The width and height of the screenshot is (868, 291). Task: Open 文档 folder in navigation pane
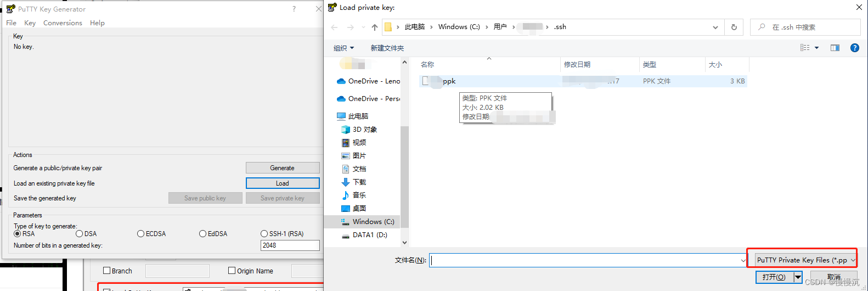coord(353,169)
